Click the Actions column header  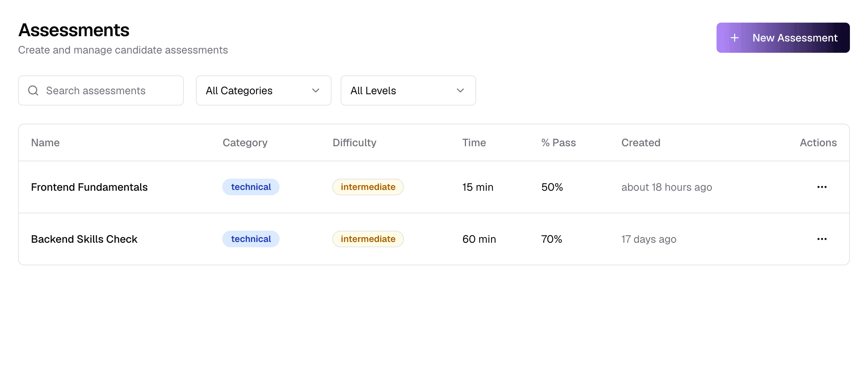[x=818, y=142]
